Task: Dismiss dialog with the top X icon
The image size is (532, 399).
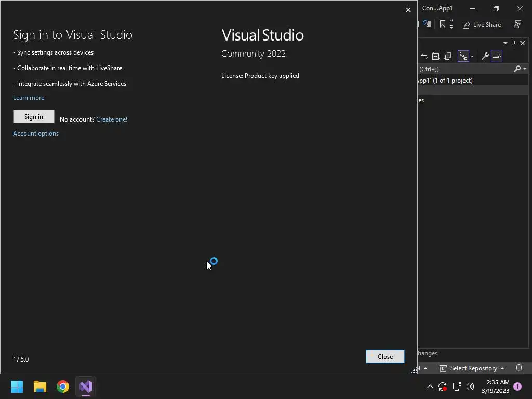Action: pos(408,10)
